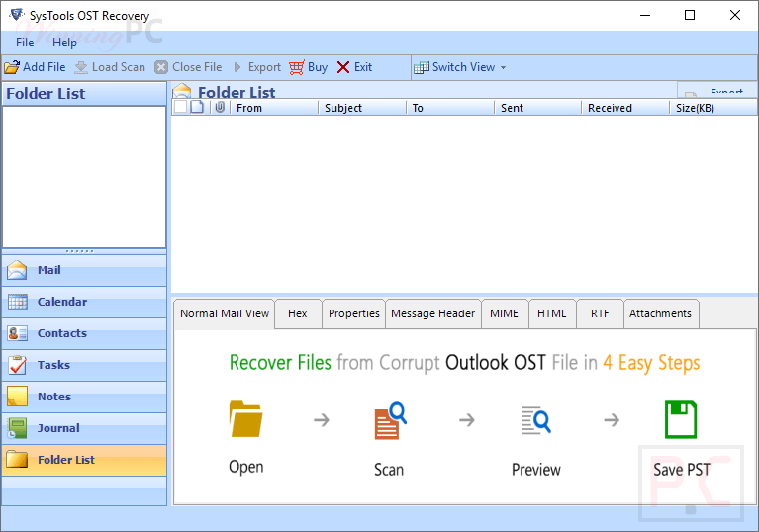
Task: Click the attachment paperclip column icon
Action: pyautogui.click(x=220, y=107)
